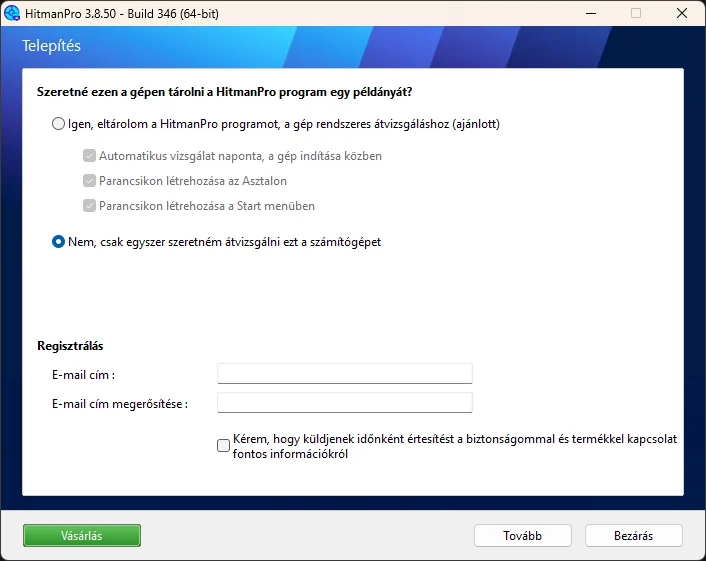Select 'Igen, eltárolom a HitmanPro programot' radio option

(x=58, y=124)
